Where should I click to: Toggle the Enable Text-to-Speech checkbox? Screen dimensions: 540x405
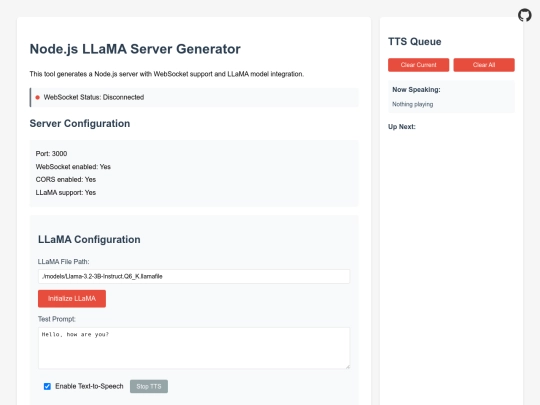pyautogui.click(x=47, y=386)
